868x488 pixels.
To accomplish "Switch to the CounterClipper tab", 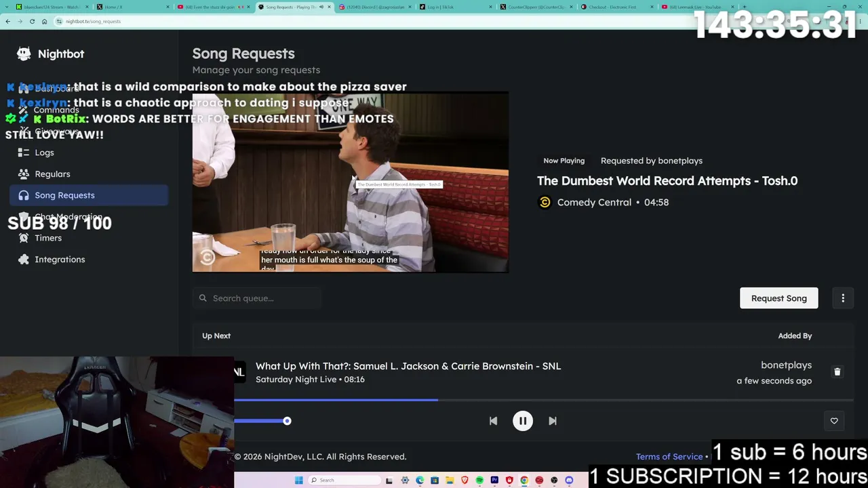I will (x=536, y=7).
